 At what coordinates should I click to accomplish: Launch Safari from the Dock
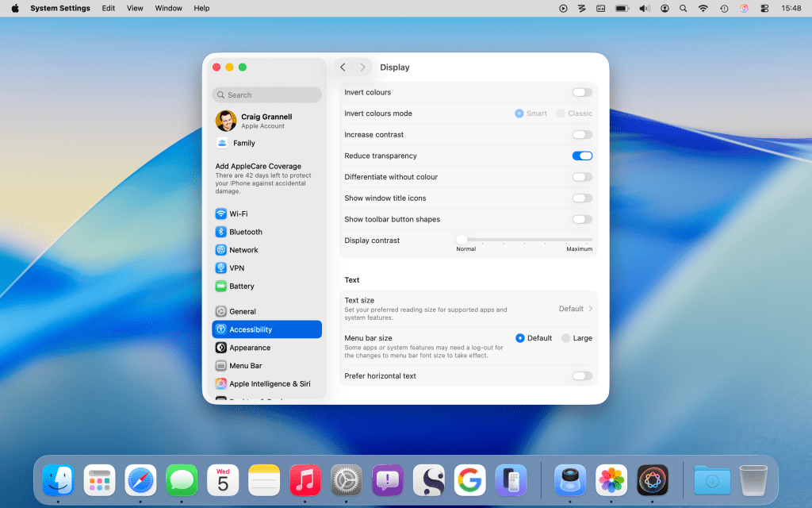point(140,480)
